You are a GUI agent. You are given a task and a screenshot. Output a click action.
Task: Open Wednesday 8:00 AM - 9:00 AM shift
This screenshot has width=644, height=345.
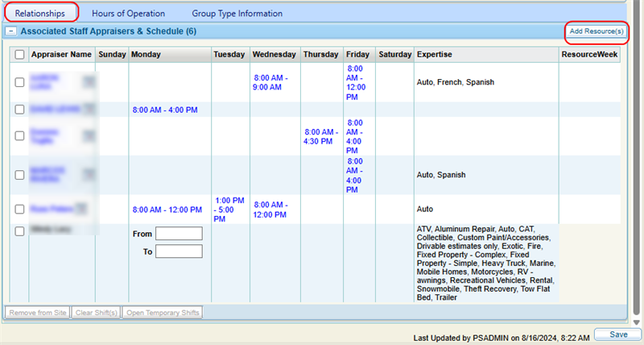point(271,82)
